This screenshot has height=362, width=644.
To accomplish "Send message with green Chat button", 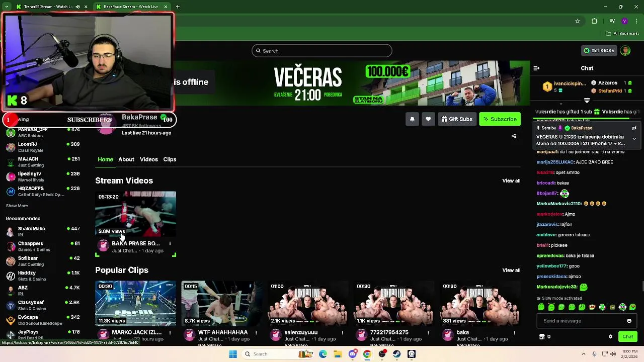I will (x=627, y=337).
